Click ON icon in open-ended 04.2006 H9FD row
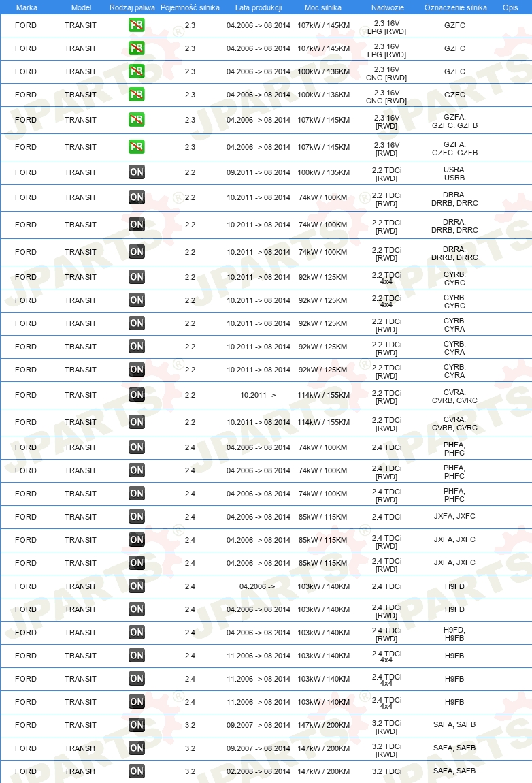Viewport: 532px width, 783px height. (136, 586)
